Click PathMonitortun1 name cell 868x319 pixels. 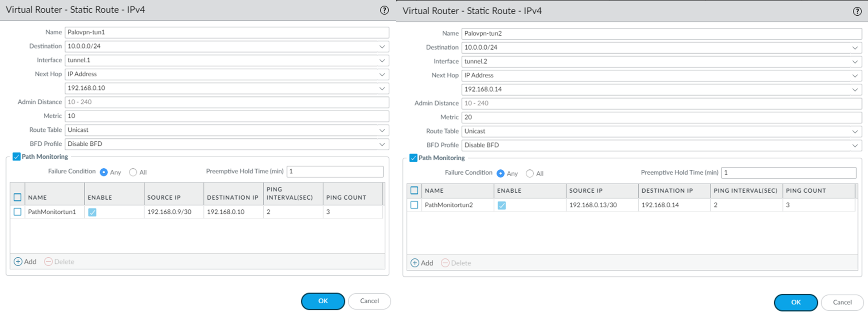click(x=55, y=212)
